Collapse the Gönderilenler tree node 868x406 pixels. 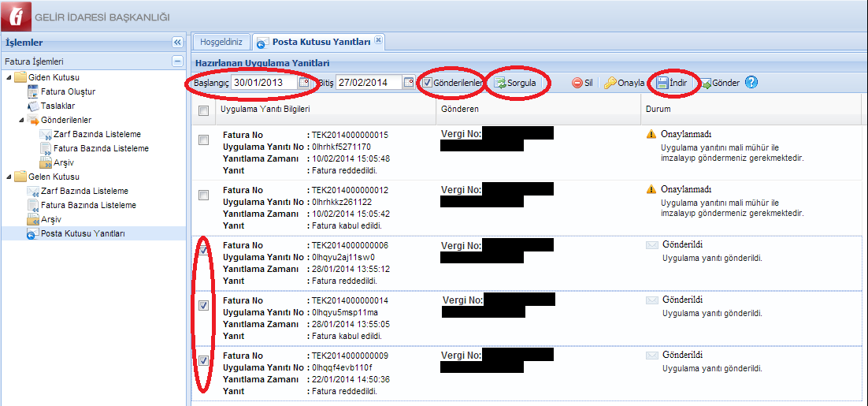tap(21, 120)
